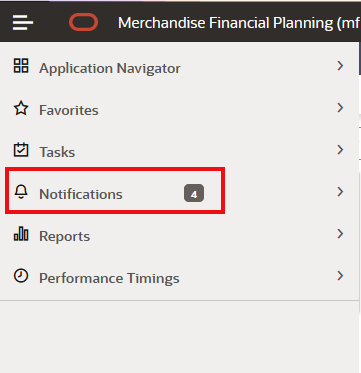This screenshot has width=361, height=373.
Task: Click the Notifications bell icon
Action: (21, 192)
